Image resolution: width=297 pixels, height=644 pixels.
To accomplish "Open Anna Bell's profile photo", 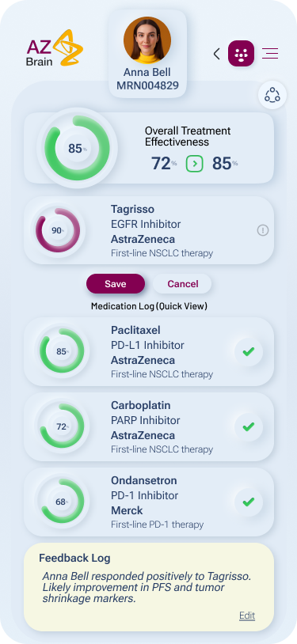I will [147, 40].
